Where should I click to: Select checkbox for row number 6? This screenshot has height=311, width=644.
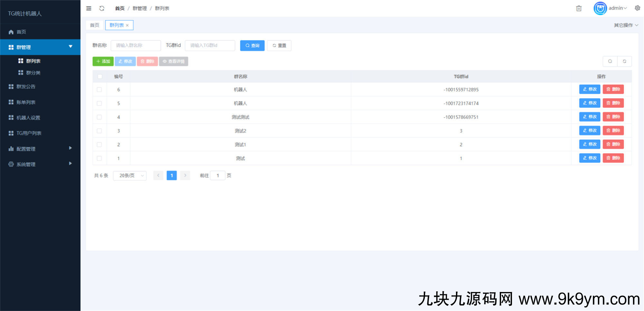[99, 90]
